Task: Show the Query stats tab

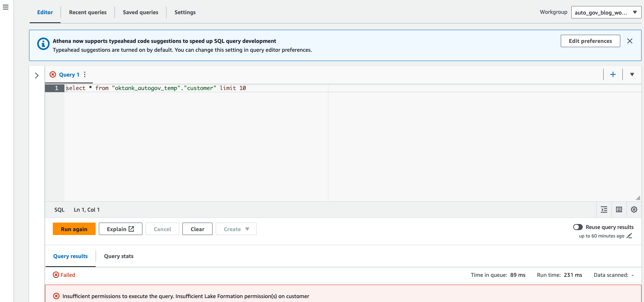Action: [119, 256]
